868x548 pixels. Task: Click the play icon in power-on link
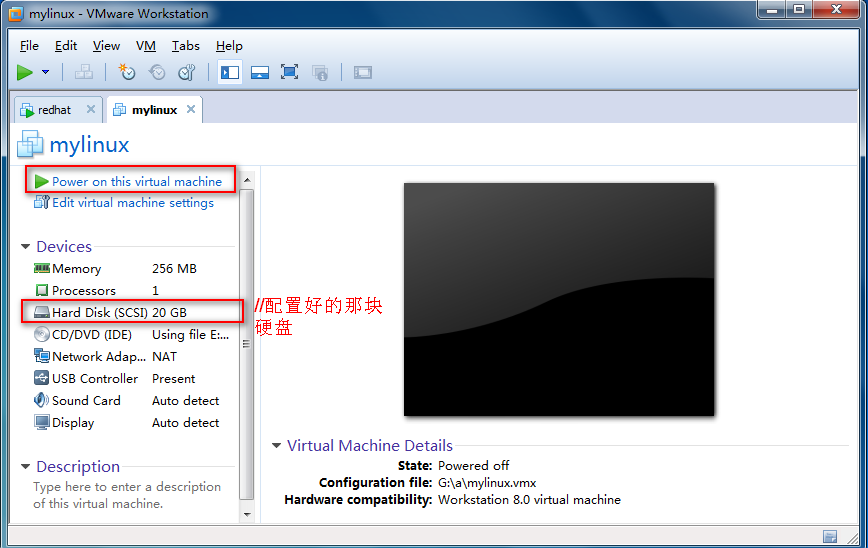pyautogui.click(x=42, y=182)
